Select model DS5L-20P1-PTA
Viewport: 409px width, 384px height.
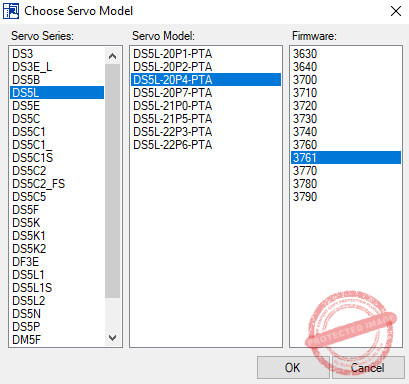[x=206, y=54]
